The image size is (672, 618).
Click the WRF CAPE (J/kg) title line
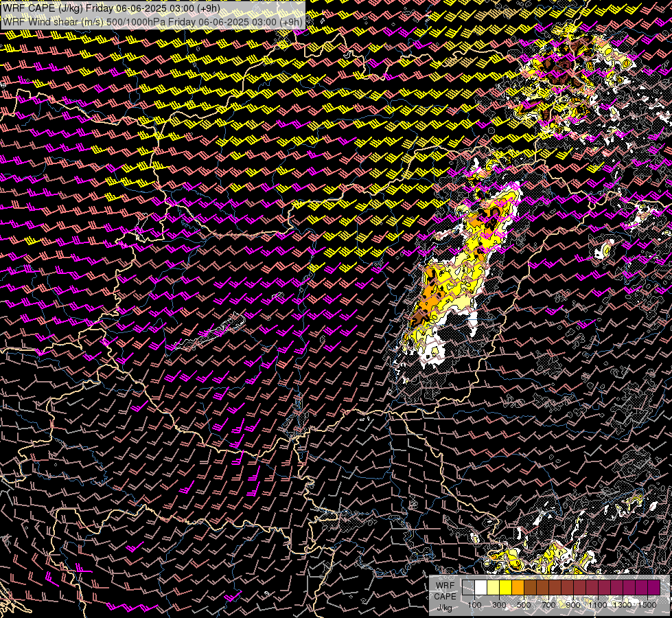click(x=111, y=8)
